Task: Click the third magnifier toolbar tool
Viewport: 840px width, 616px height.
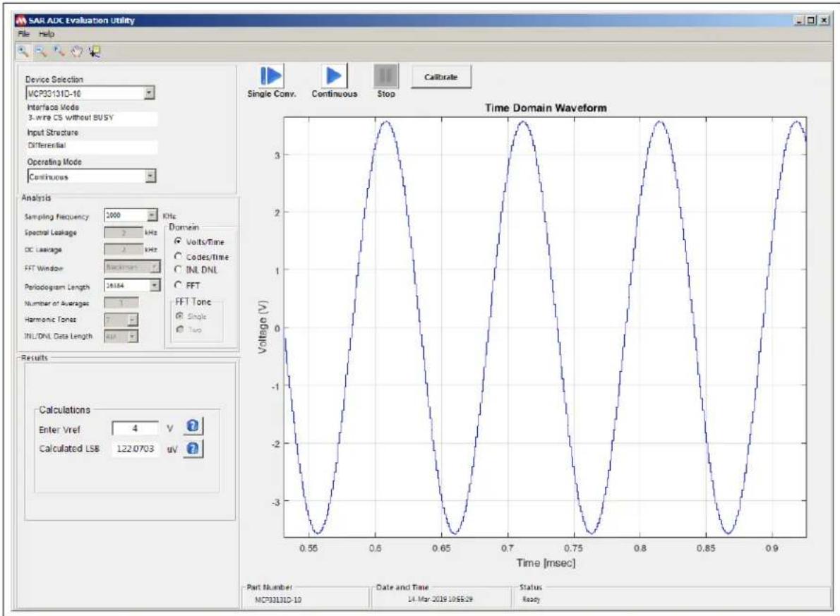Action: pos(59,52)
